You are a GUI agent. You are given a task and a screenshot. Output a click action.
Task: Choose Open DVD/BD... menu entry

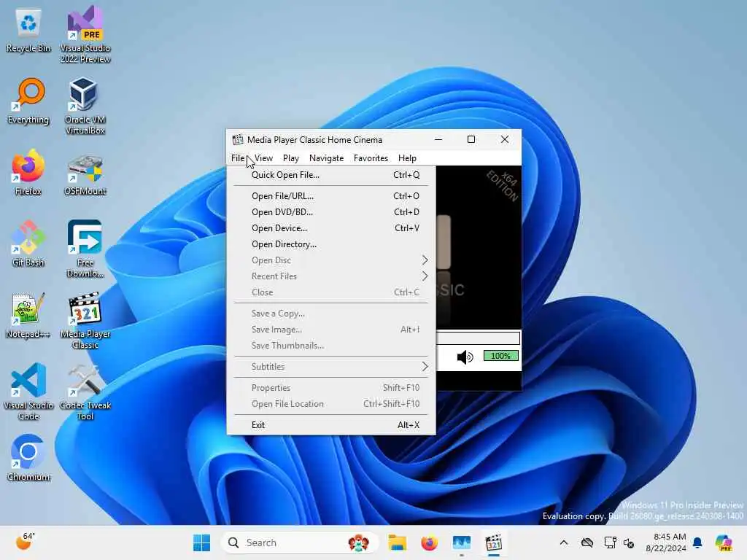point(331,212)
